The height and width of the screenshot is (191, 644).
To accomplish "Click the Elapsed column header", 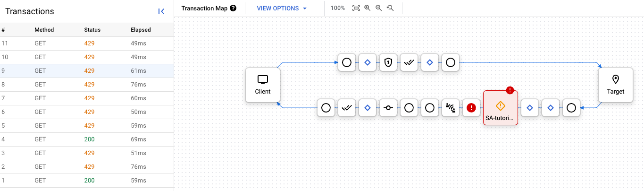I will click(141, 30).
